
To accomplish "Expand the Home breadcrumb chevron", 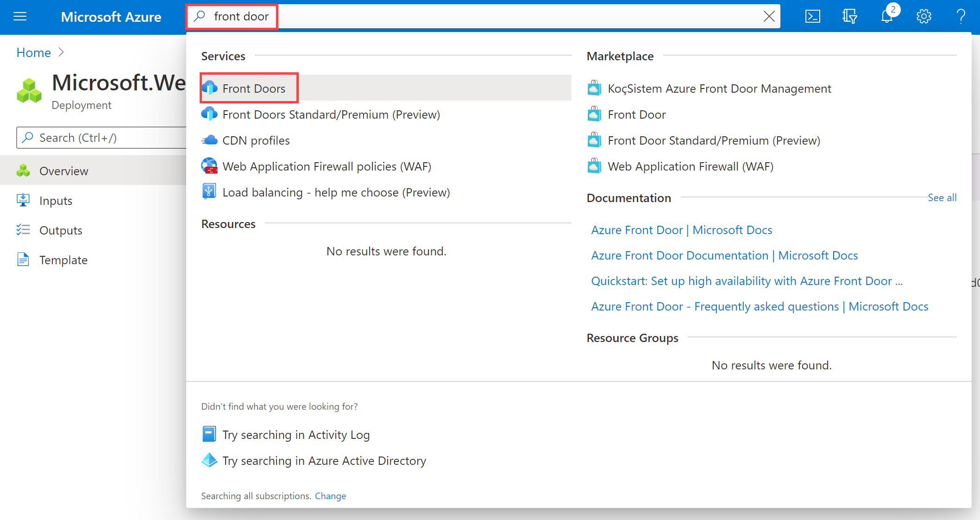I will [x=62, y=52].
